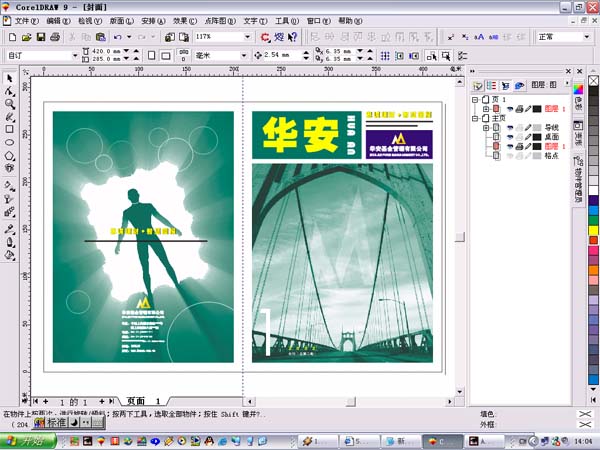This screenshot has height=450, width=600.
Task: Set page to landscape orientation
Action: coord(166,56)
